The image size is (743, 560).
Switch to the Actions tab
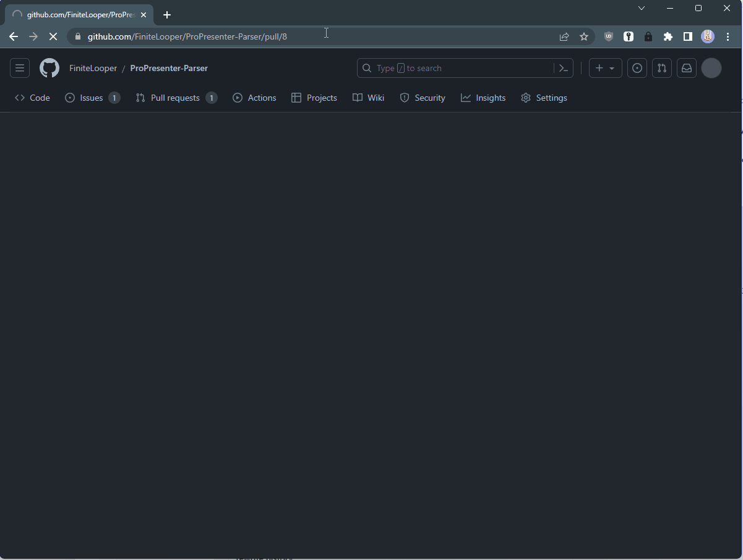click(254, 98)
